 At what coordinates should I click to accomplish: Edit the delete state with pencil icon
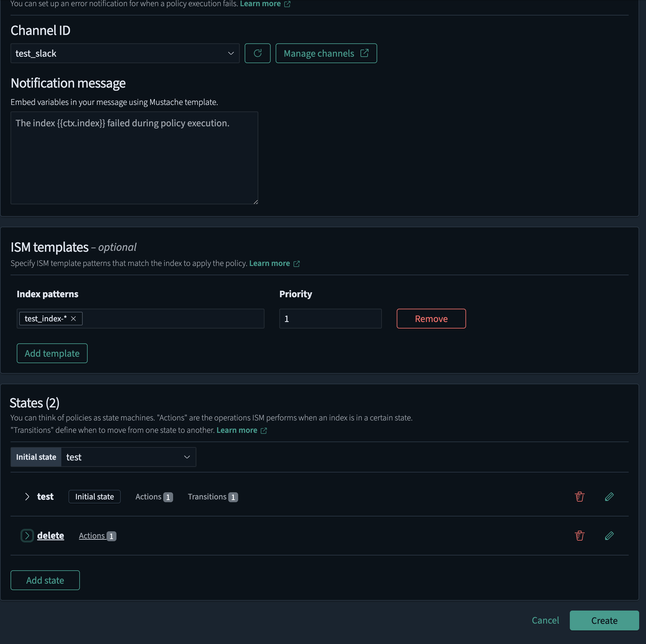tap(609, 536)
